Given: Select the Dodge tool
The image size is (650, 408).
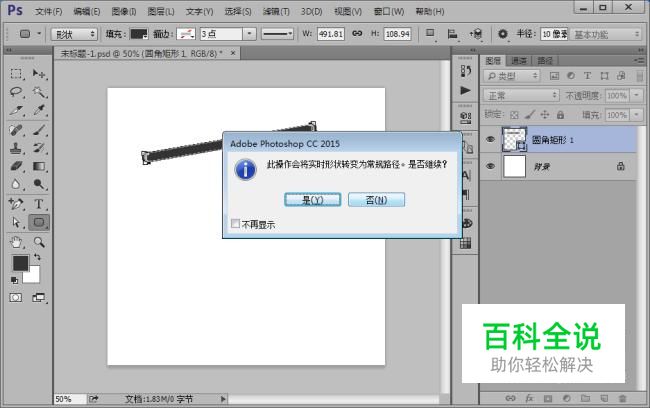Looking at the screenshot, I should 39,184.
